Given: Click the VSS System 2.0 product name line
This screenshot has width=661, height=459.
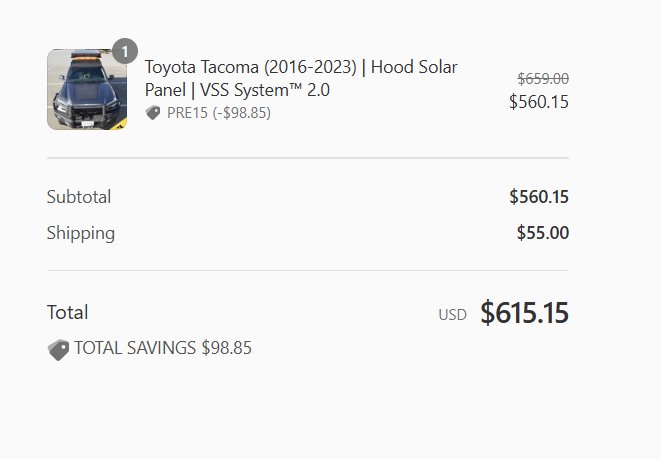Looking at the screenshot, I should [x=237, y=90].
